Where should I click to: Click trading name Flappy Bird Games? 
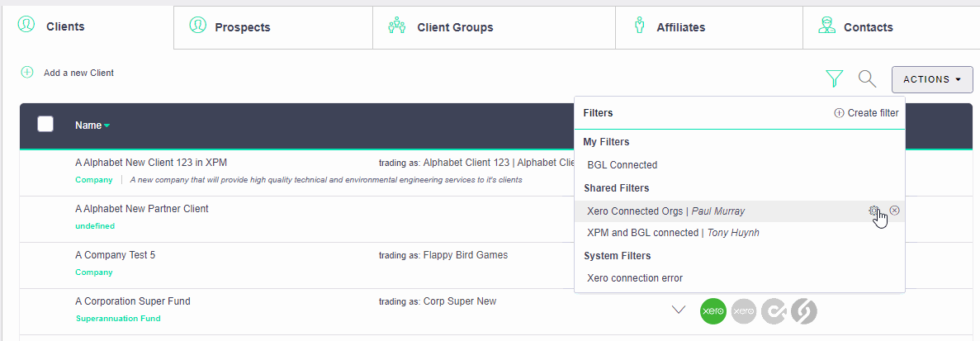click(x=465, y=255)
